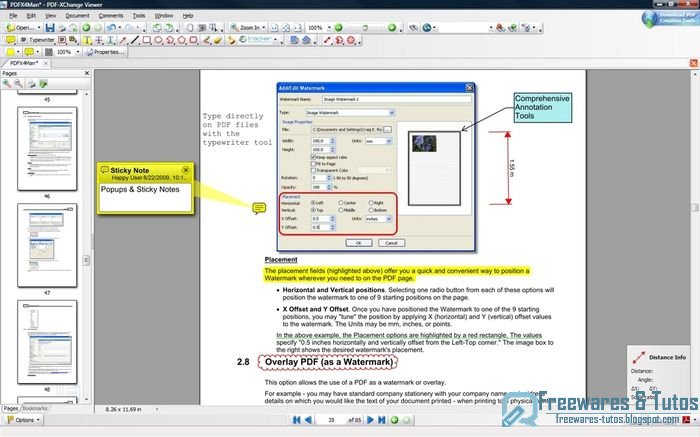Select the Line drawing tool

click(134, 40)
